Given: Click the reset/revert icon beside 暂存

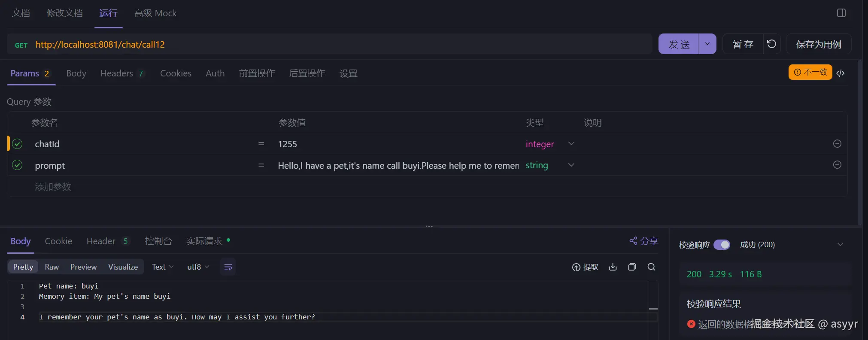Looking at the screenshot, I should coord(771,44).
